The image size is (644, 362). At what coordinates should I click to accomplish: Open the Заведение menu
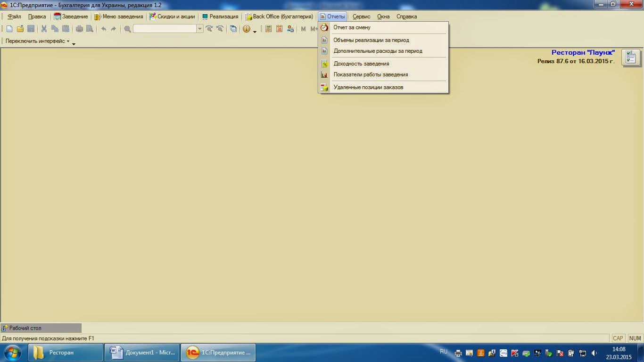tap(71, 16)
